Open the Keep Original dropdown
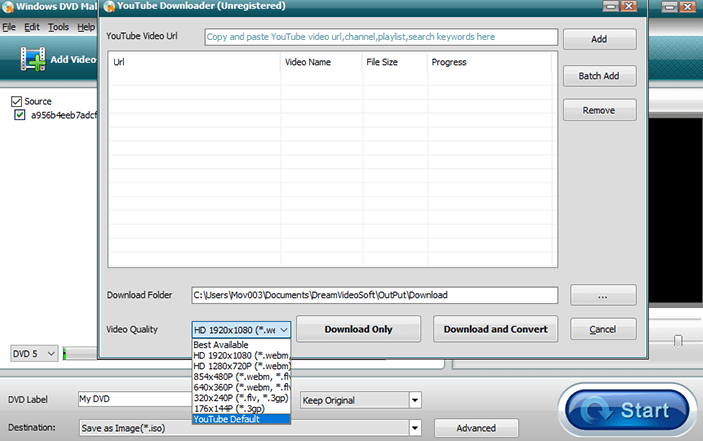703x441 pixels. (x=361, y=400)
